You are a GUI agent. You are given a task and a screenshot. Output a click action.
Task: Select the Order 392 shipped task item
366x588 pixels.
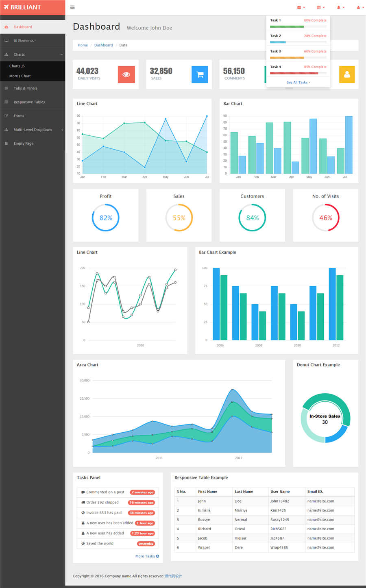[x=102, y=503]
